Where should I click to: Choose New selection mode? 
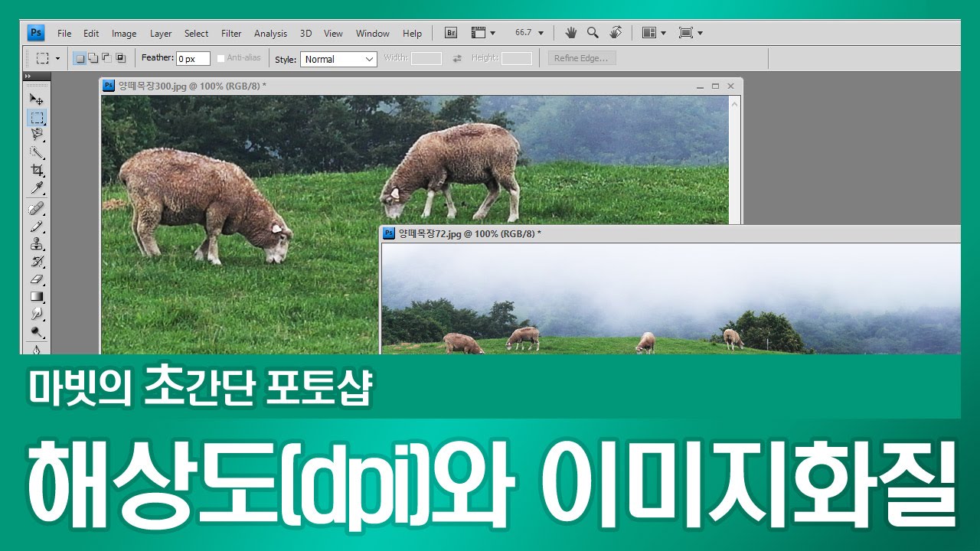click(x=80, y=58)
